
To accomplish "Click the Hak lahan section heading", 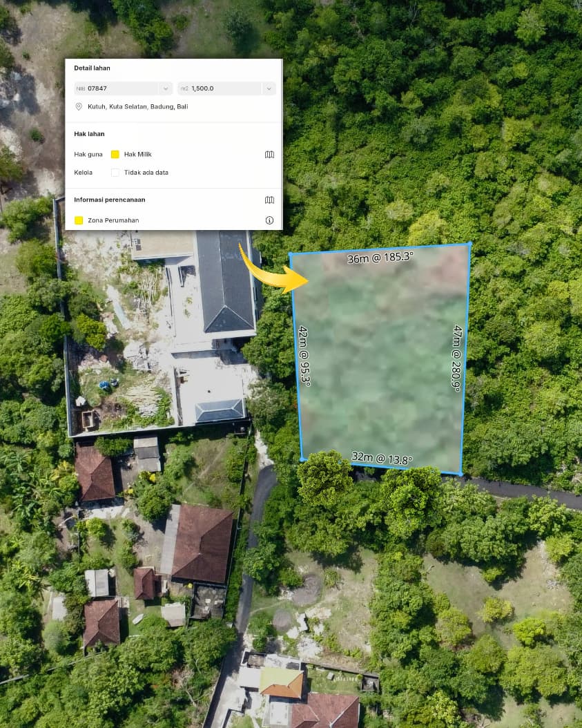I will [x=90, y=134].
